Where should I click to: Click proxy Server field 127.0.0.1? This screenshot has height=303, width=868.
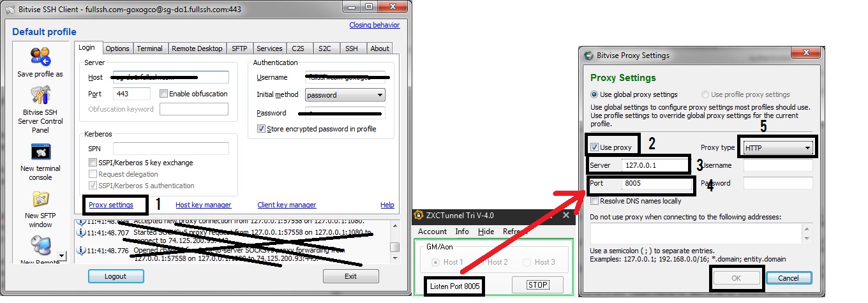click(x=655, y=165)
